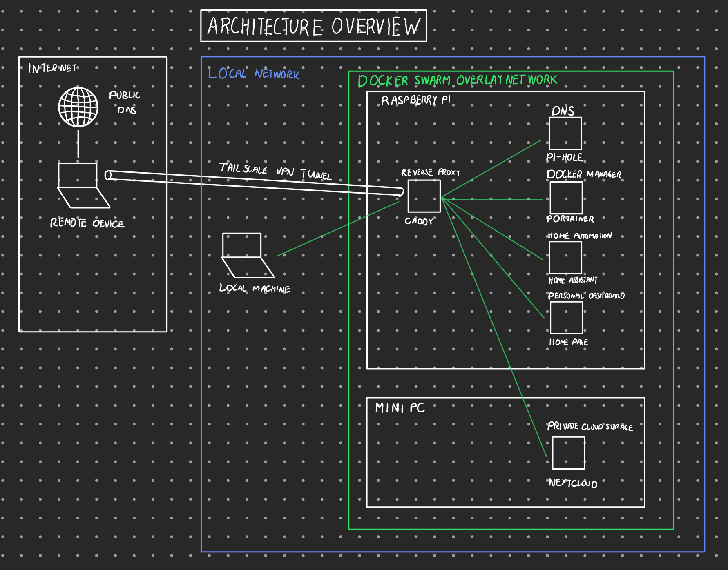Click the 'Reverse Proxy' label
The height and width of the screenshot is (570, 728).
(x=430, y=172)
